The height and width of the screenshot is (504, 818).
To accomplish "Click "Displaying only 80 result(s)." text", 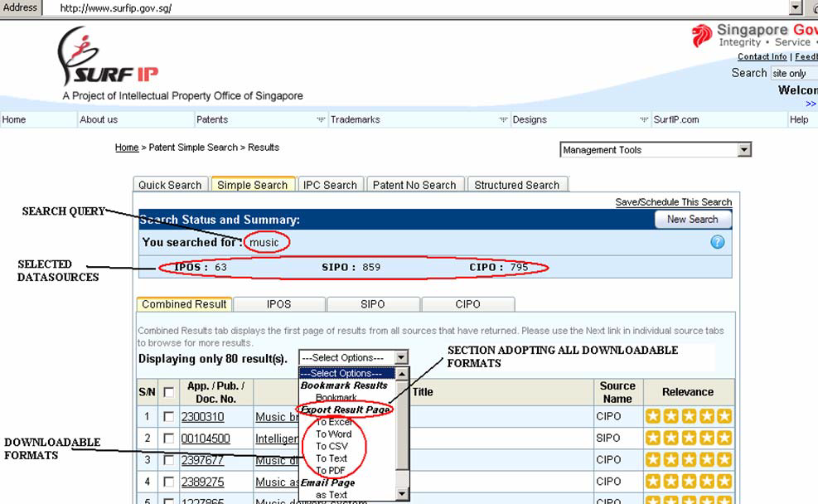I will pos(213,359).
